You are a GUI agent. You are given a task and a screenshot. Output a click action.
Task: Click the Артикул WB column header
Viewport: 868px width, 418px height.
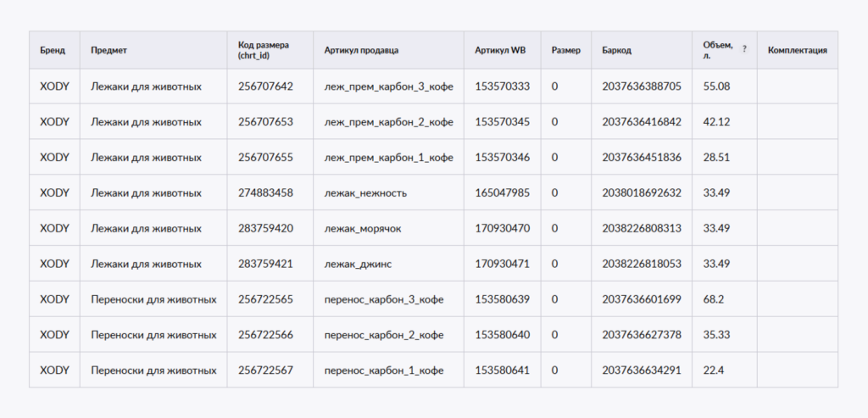(x=500, y=51)
